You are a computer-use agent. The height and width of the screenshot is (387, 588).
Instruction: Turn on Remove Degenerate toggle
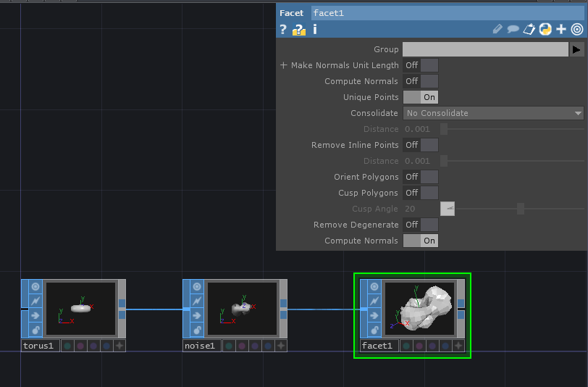[x=421, y=225]
